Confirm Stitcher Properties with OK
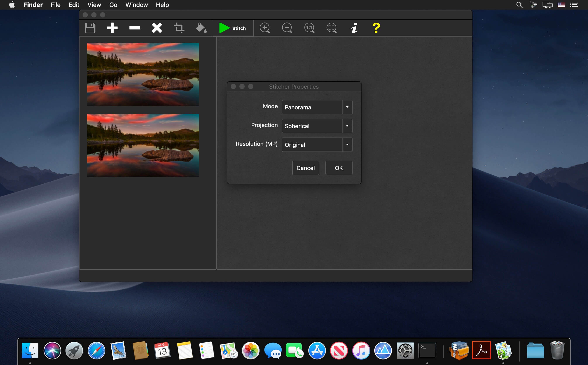This screenshot has width=588, height=365. click(x=339, y=168)
